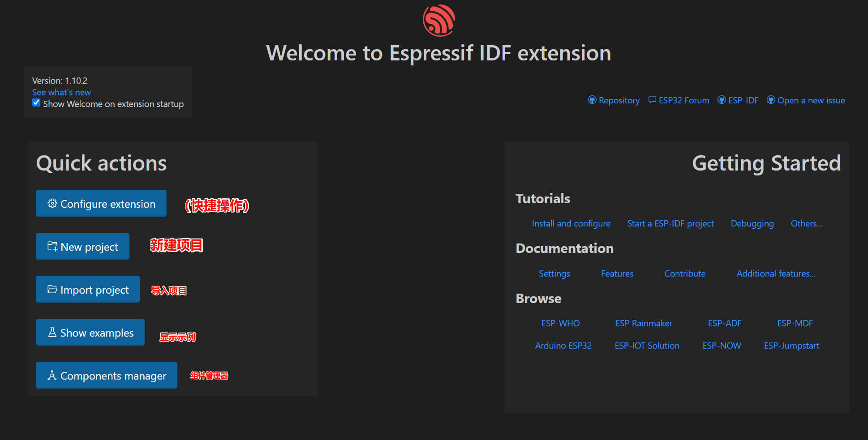Go to the ESP32 Forum link
Viewport: 868px width, 440px height.
(x=684, y=101)
